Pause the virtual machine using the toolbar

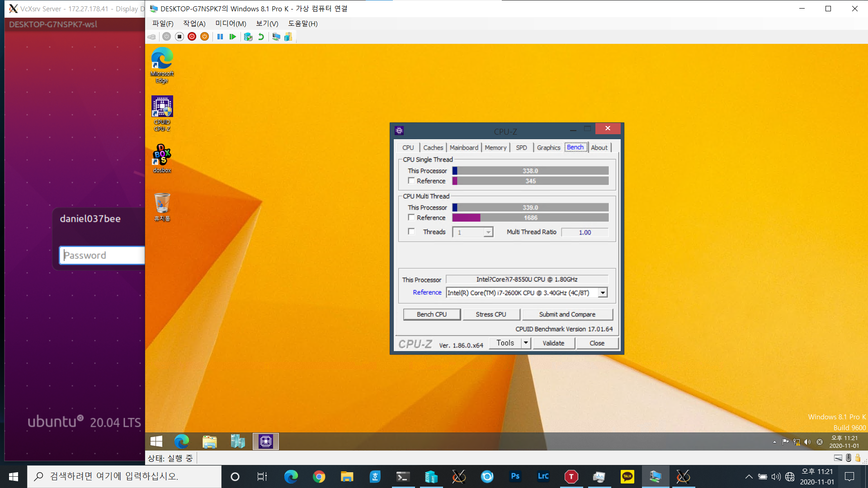pyautogui.click(x=220, y=37)
